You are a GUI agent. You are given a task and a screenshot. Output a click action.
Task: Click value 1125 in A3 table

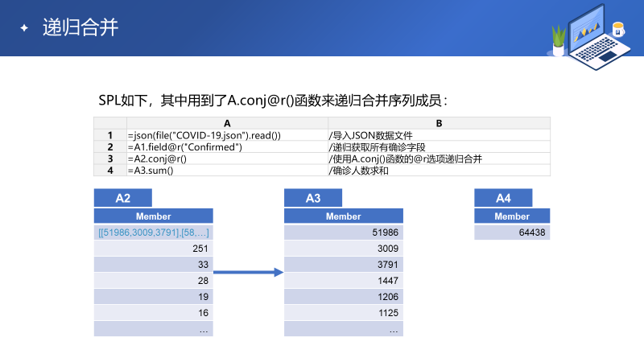pyautogui.click(x=344, y=312)
